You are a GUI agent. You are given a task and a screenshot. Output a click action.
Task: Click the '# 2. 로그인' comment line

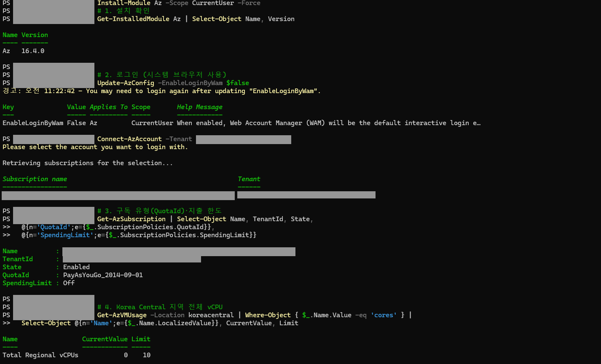[162, 75]
